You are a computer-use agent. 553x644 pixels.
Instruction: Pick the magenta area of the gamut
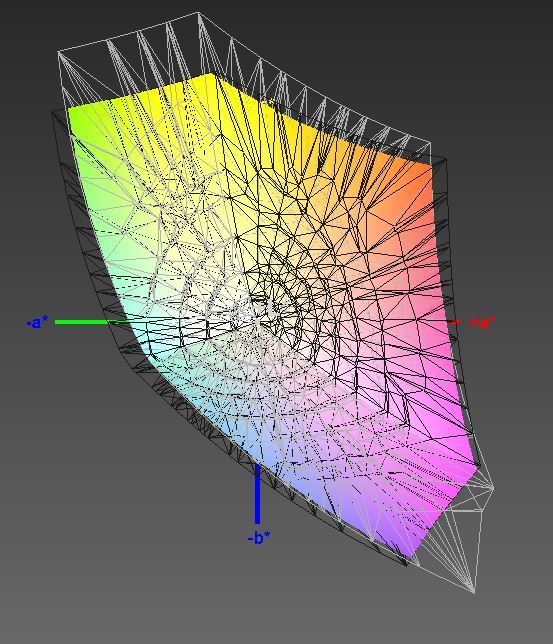point(444,431)
